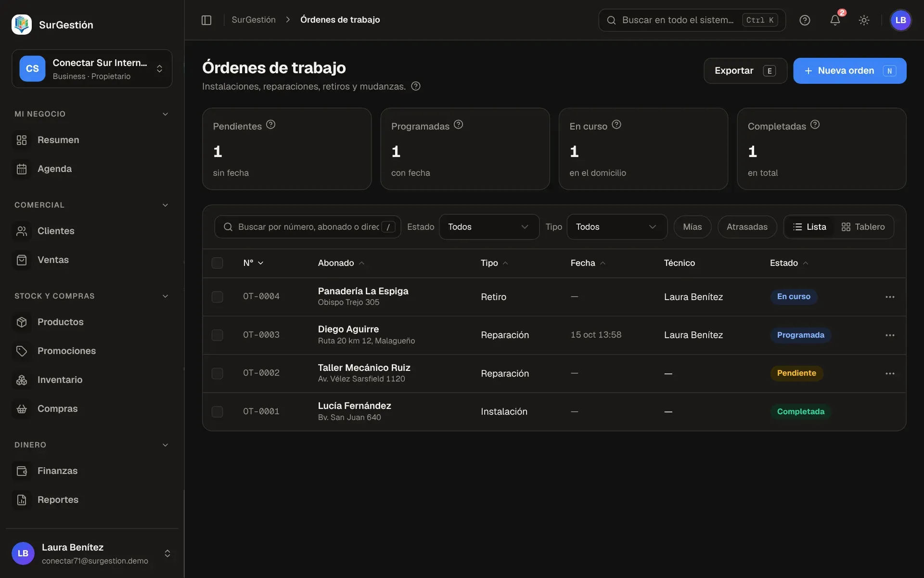Click help icon next to En curso
924x578 pixels.
(x=616, y=124)
